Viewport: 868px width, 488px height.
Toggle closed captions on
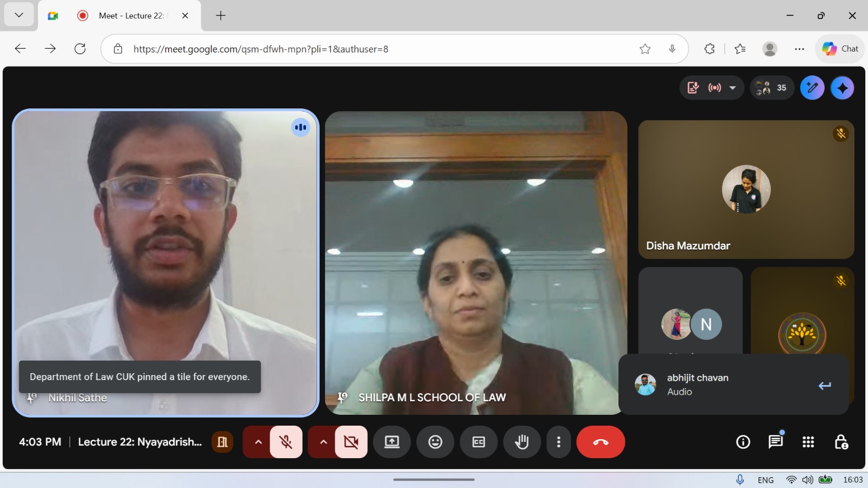[478, 442]
